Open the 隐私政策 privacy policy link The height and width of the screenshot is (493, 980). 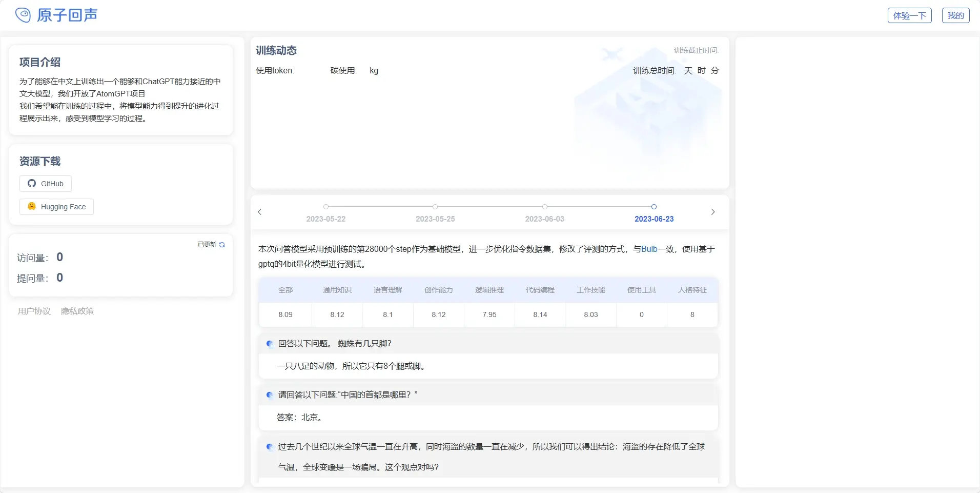point(77,311)
